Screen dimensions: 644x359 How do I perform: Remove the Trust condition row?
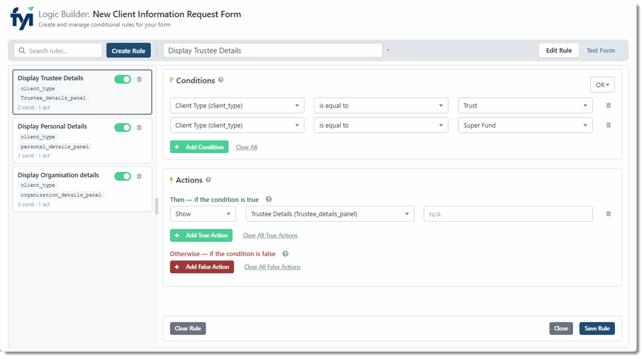click(609, 105)
